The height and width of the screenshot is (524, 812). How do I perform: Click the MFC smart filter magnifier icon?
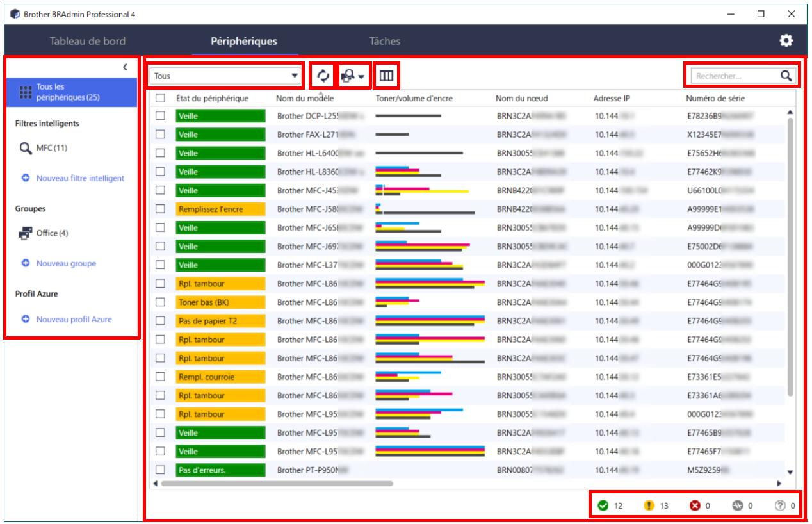pyautogui.click(x=26, y=149)
